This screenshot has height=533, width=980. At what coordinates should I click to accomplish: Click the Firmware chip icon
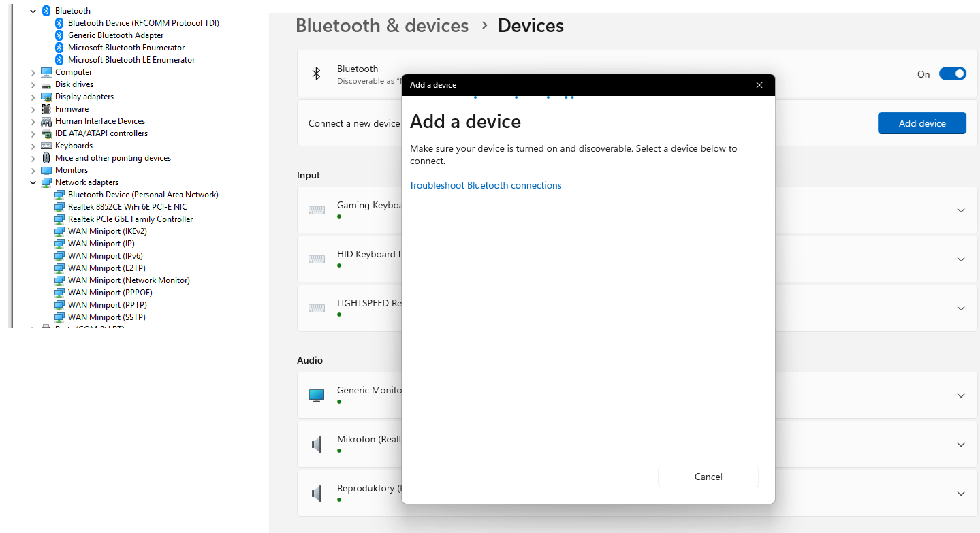pos(46,109)
